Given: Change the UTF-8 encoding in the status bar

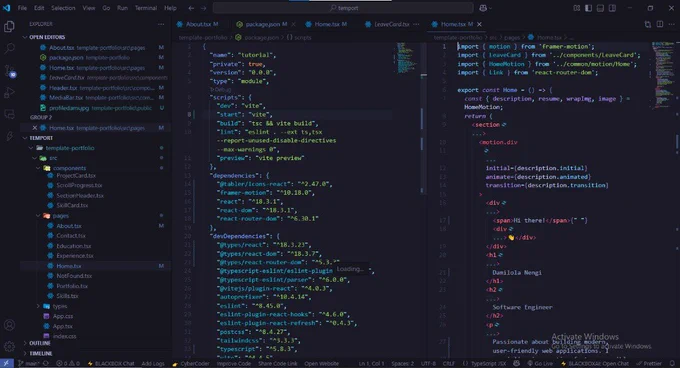Looking at the screenshot, I should point(428,363).
